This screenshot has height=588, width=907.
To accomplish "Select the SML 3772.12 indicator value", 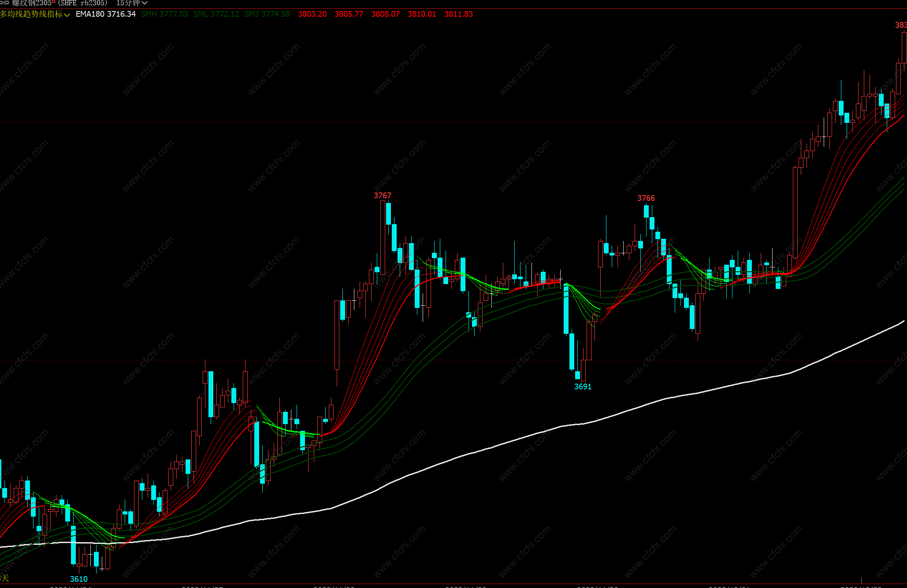I will (216, 14).
